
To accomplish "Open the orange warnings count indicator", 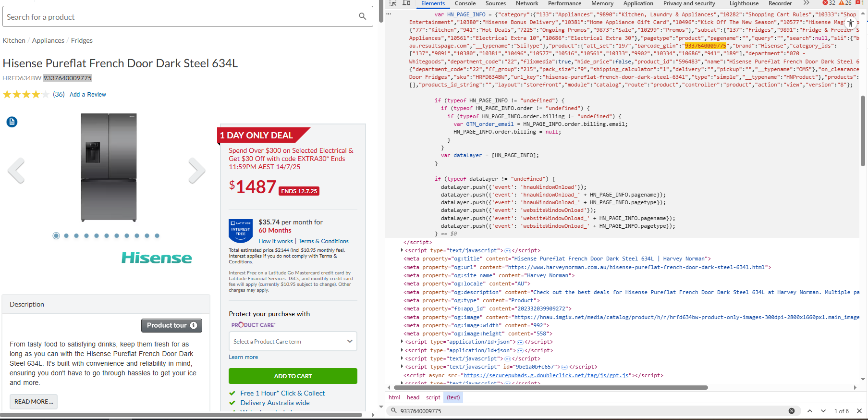I will (845, 3).
